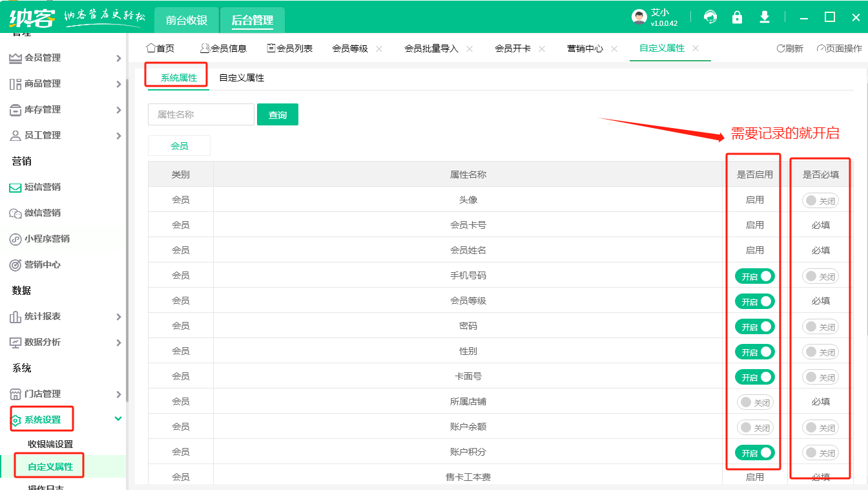
Task: Open SMS marketing (短信营销) from sidebar
Action: coord(42,187)
